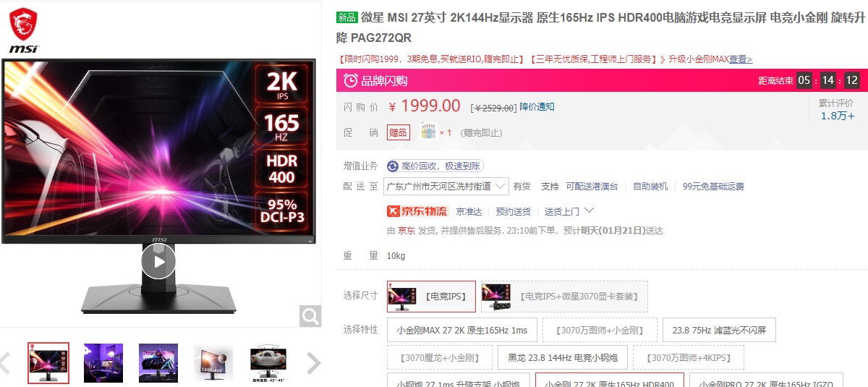868x387 pixels.
Task: Click the 降价通知 link
Action: click(537, 106)
